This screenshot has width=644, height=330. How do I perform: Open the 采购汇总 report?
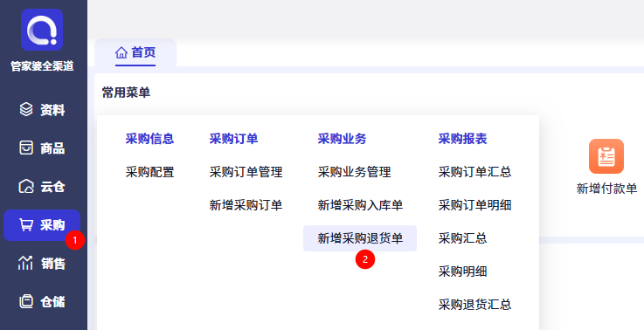462,238
